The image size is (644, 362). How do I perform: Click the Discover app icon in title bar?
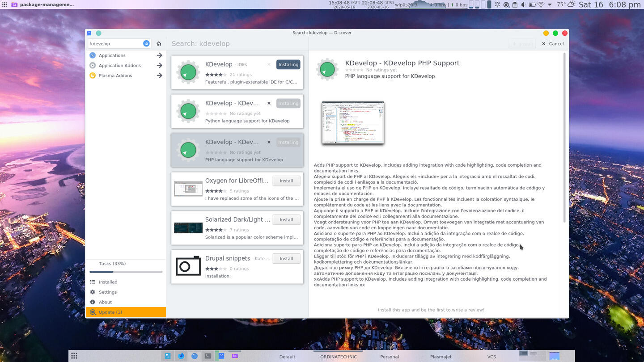point(89,33)
